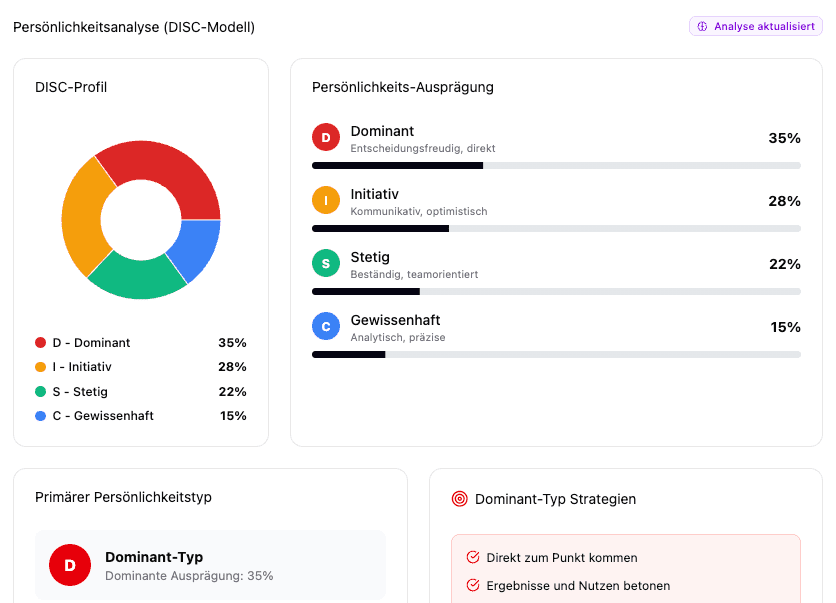The height and width of the screenshot is (603, 836).
Task: Click the 15% value in the Gewissenhaft row
Action: pos(785,327)
